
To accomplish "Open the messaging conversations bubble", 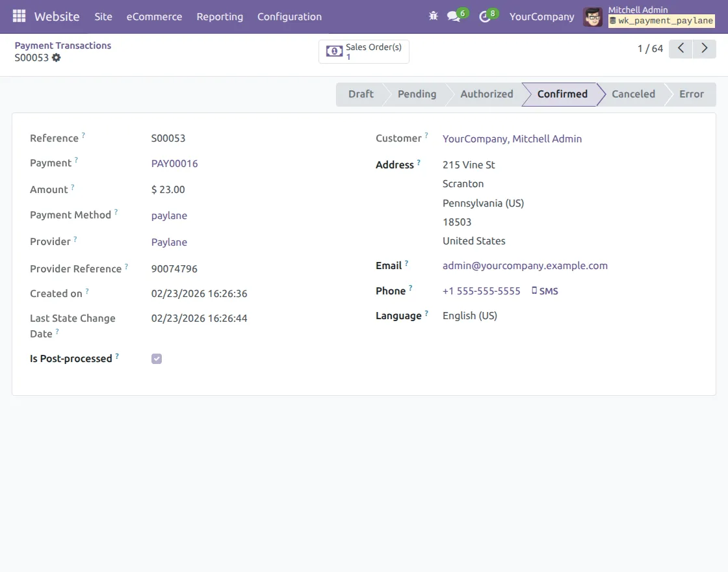I will click(x=452, y=16).
